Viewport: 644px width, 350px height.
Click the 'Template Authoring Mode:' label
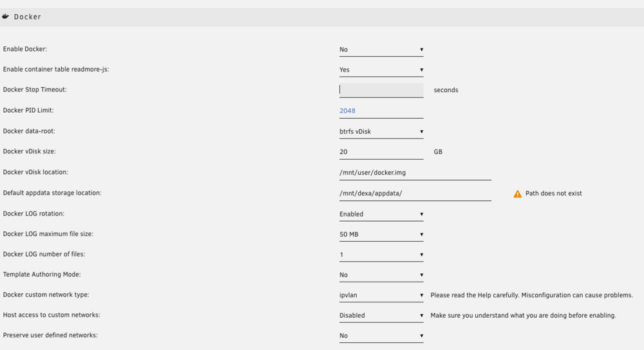(42, 275)
